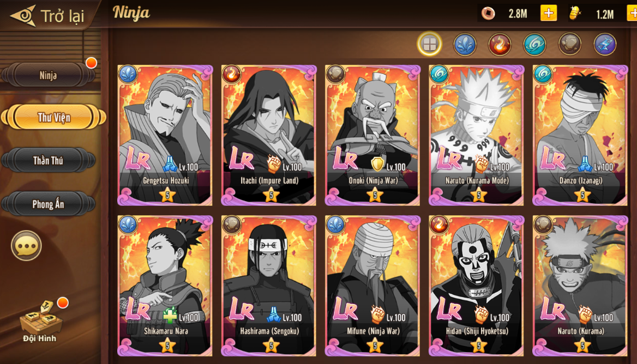Screen dimensions: 637x364
Task: Open the Phong Ấn tab
Action: coord(49,204)
